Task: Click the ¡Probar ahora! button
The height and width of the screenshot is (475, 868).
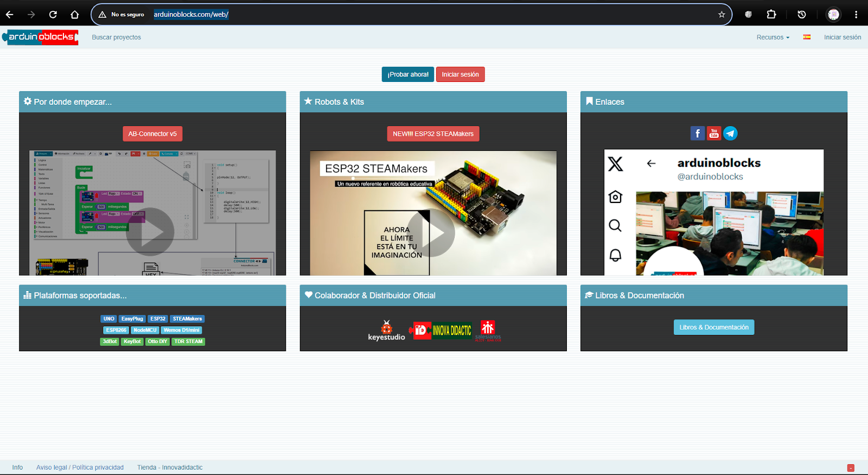Action: pos(408,74)
